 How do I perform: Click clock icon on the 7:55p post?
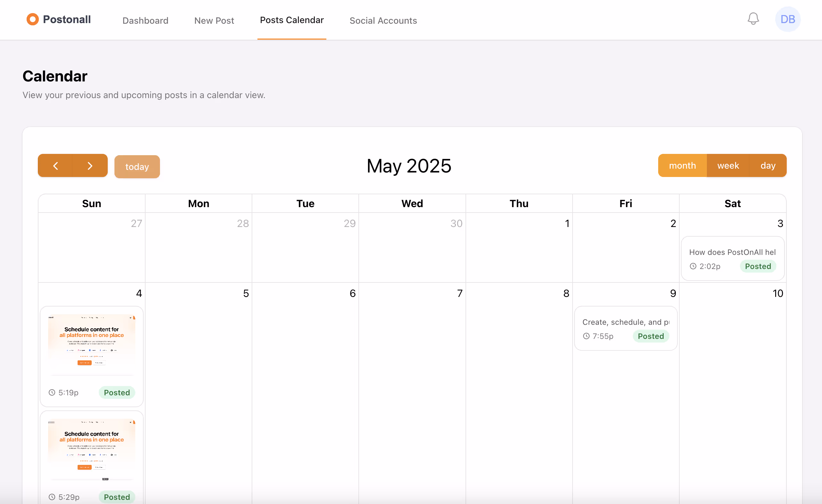(x=586, y=336)
